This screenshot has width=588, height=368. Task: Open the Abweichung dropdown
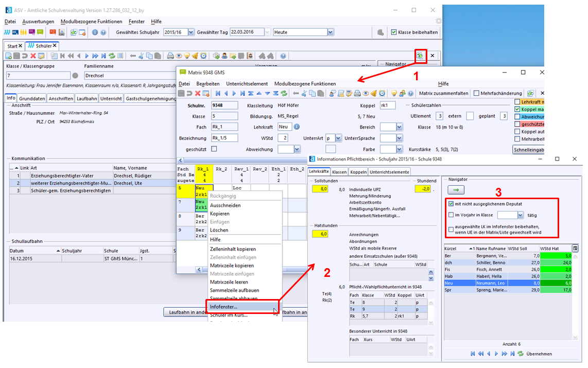pos(297,149)
